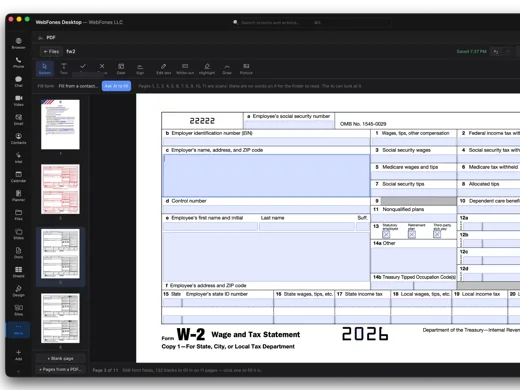Viewport: 520px width, 390px height.
Task: Open the Browser sidebar icon
Action: click(x=18, y=43)
